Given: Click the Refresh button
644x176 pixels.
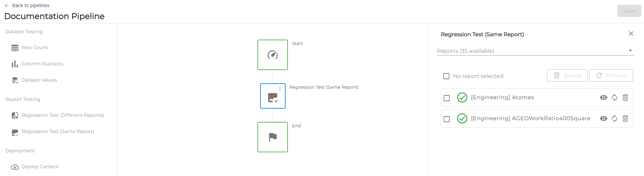Looking at the screenshot, I should point(611,75).
